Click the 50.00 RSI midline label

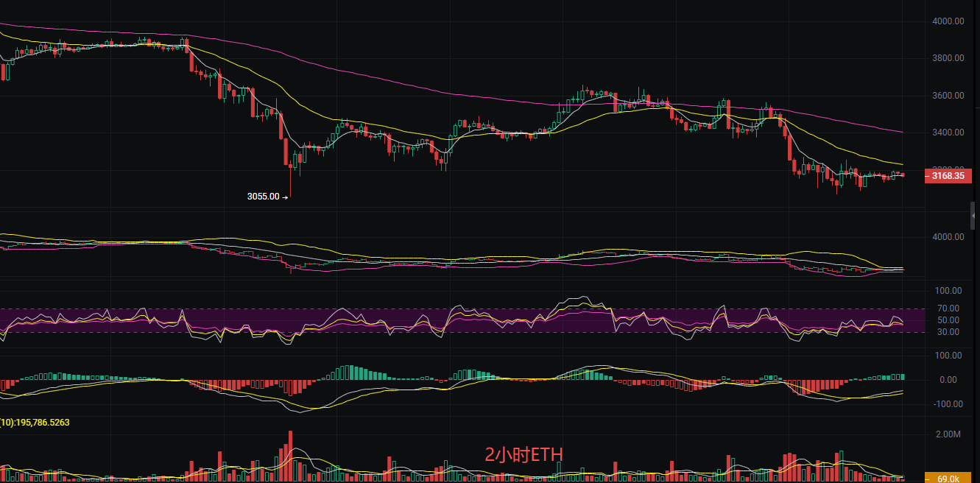[x=948, y=320]
